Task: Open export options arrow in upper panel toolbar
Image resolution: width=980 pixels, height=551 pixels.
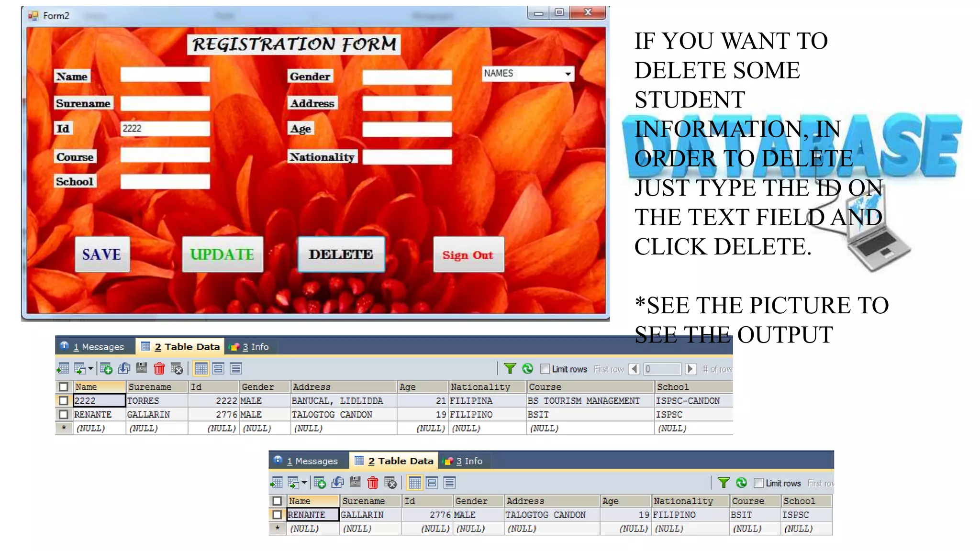Action: pos(90,368)
